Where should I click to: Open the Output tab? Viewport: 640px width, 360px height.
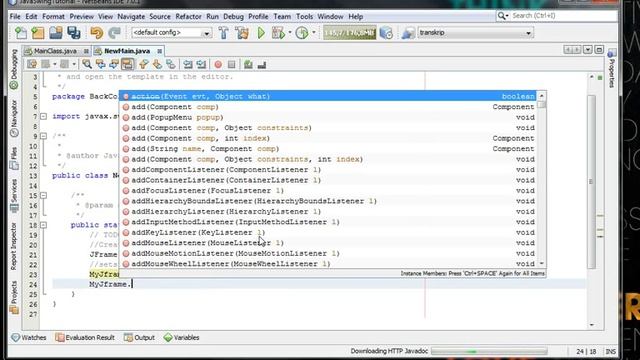coord(139,338)
